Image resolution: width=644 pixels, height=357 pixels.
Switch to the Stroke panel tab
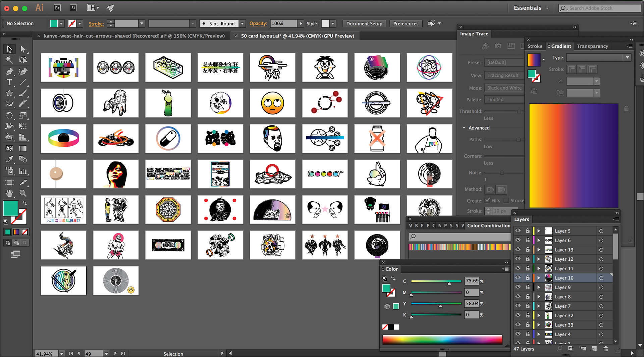point(535,46)
